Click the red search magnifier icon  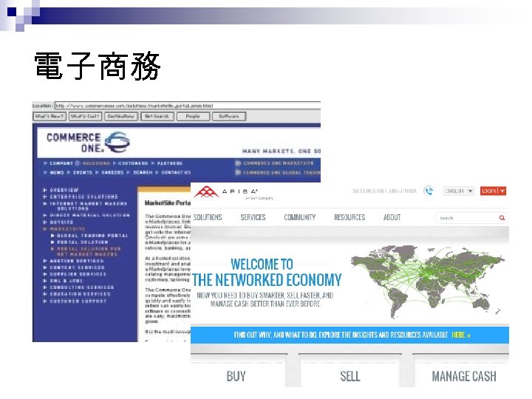[502, 218]
